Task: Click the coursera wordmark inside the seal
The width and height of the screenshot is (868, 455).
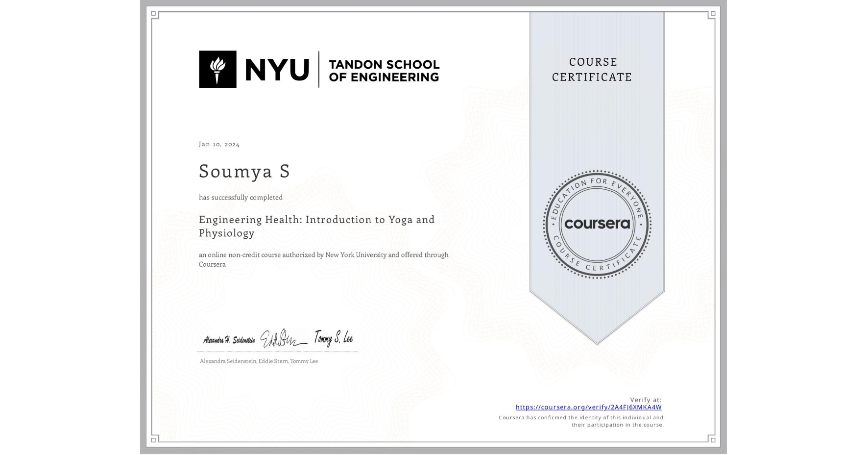Action: tap(597, 225)
